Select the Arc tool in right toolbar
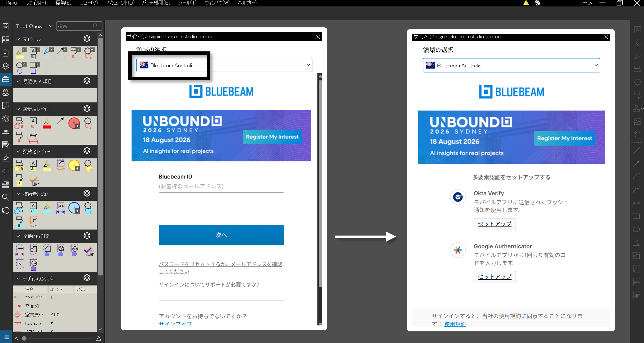Viewport: 644px width, 343px height. point(636,177)
